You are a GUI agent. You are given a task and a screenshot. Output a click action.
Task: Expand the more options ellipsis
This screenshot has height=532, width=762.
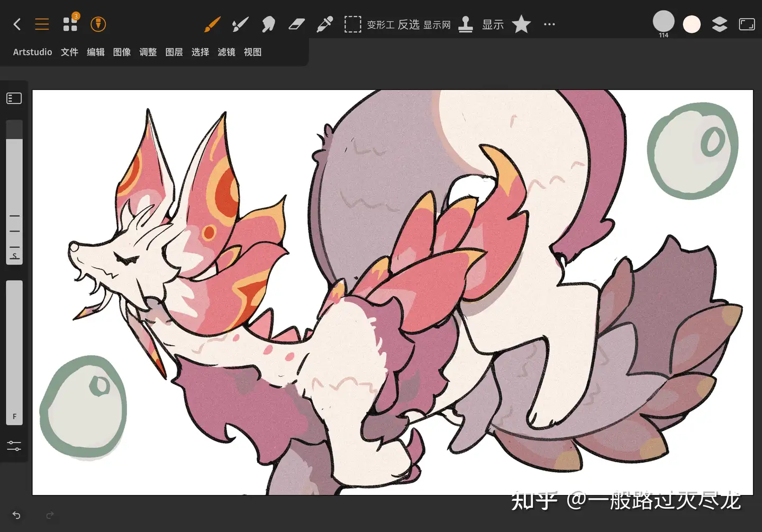(549, 24)
